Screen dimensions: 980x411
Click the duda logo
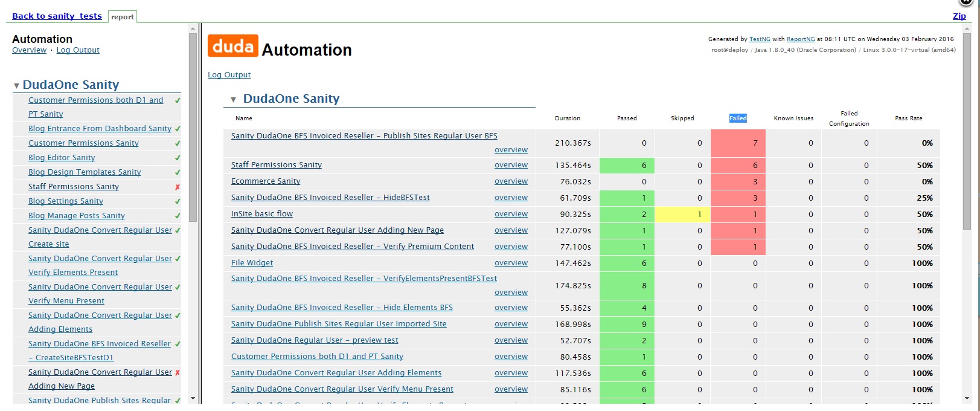[233, 46]
